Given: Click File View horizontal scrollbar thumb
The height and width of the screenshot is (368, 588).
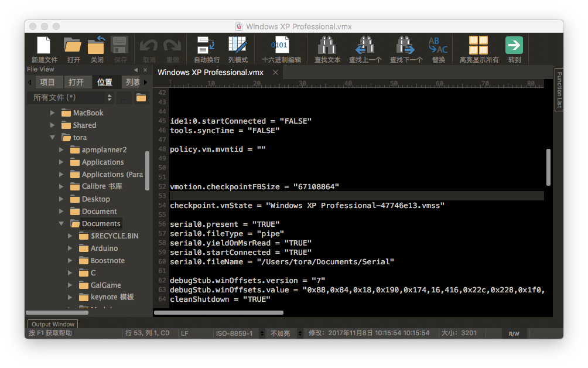Looking at the screenshot, I should 57,312.
